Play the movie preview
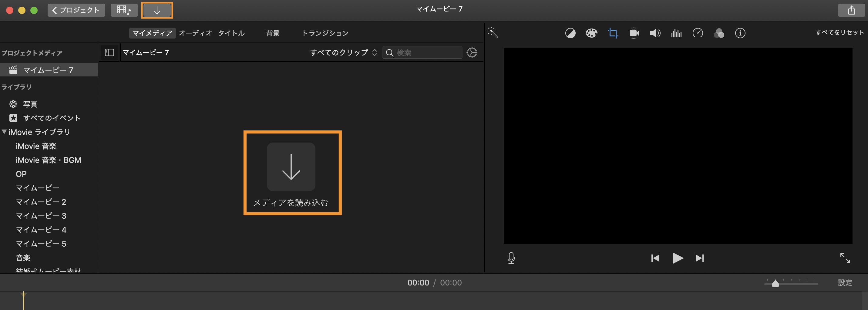Viewport: 868px width, 310px height. (x=677, y=258)
